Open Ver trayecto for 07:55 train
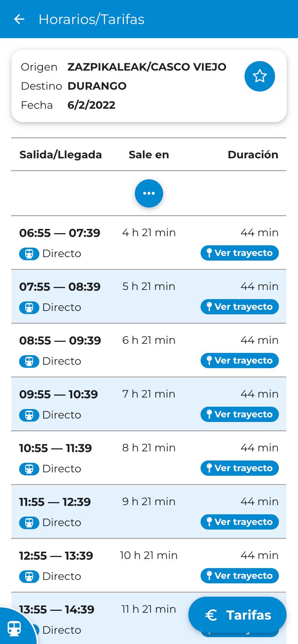The width and height of the screenshot is (298, 644). pyautogui.click(x=240, y=307)
